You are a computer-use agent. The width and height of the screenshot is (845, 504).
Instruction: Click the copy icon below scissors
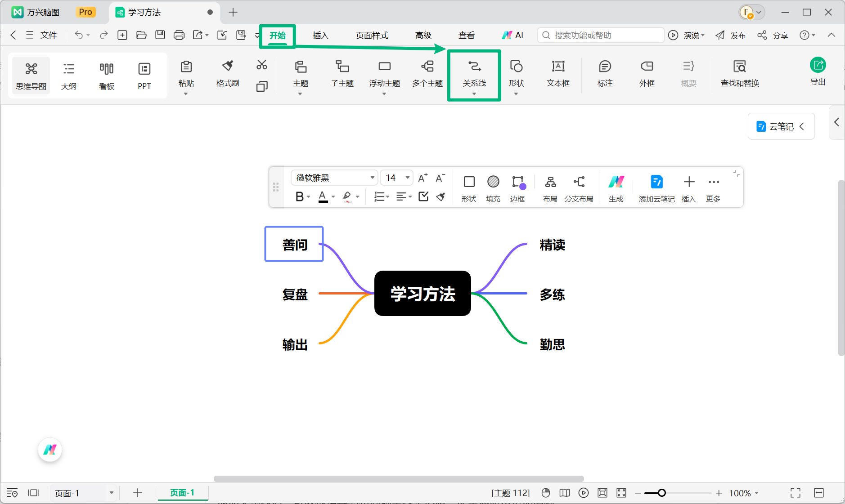262,86
